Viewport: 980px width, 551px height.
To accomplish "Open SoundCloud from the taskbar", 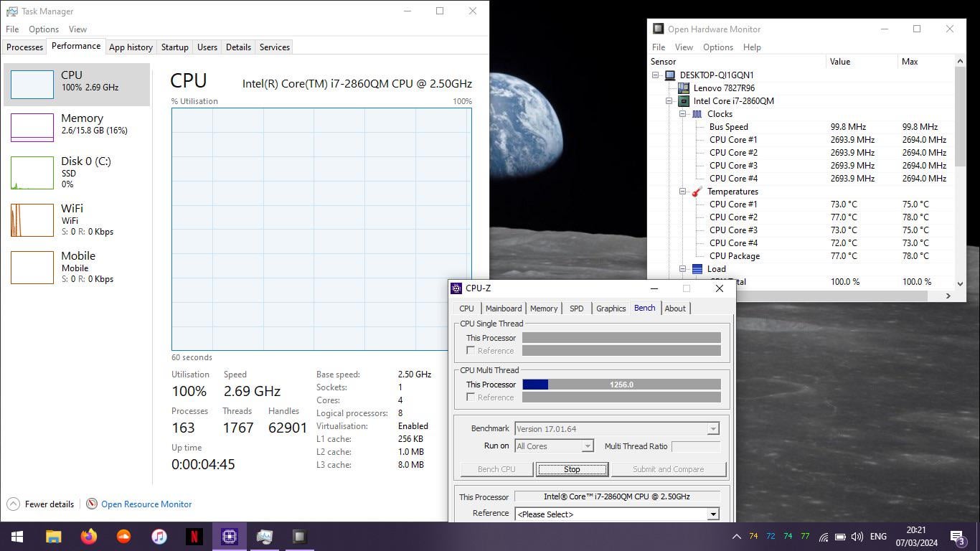I will [x=123, y=537].
